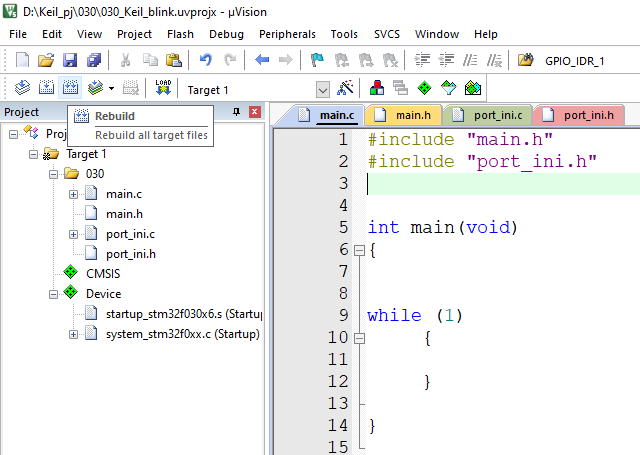Unindent selected lines

(446, 60)
